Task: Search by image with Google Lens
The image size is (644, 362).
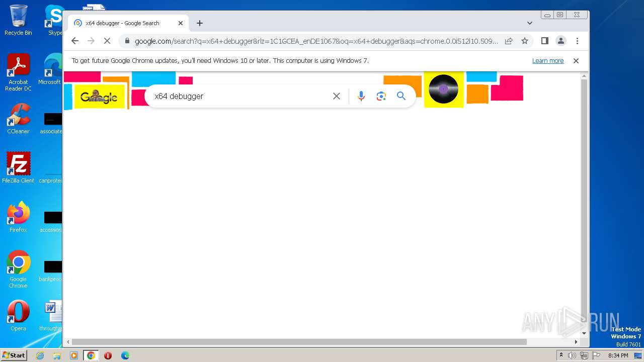Action: pyautogui.click(x=381, y=96)
